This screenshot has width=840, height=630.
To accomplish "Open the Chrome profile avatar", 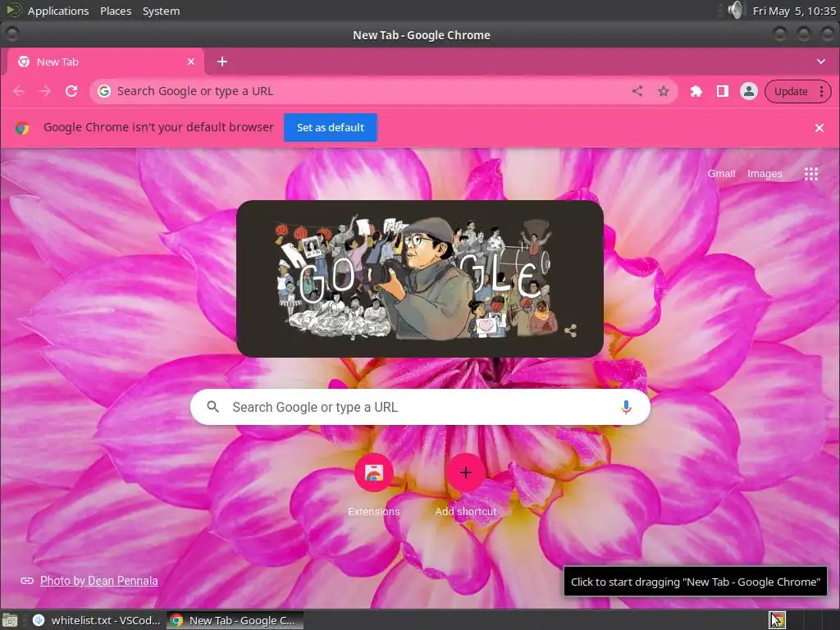I will [x=748, y=91].
